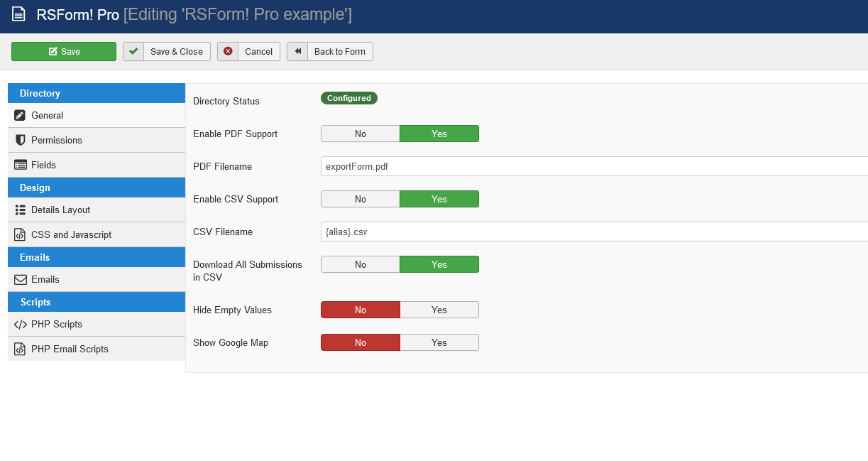Open the General tab in sidebar
The width and height of the screenshot is (868, 461).
click(97, 115)
